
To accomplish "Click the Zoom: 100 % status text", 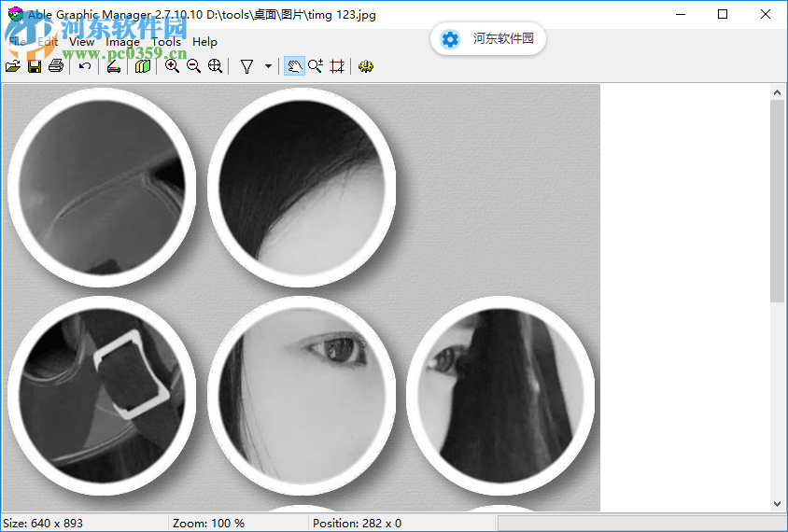I will pyautogui.click(x=208, y=523).
